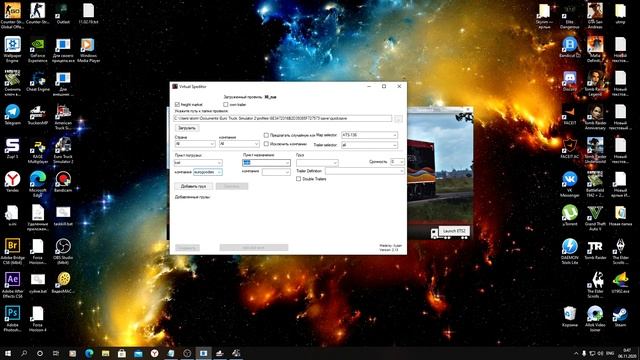The width and height of the screenshot is (640, 360).
Task: Enable the Double Trailers checkbox
Action: (x=298, y=179)
